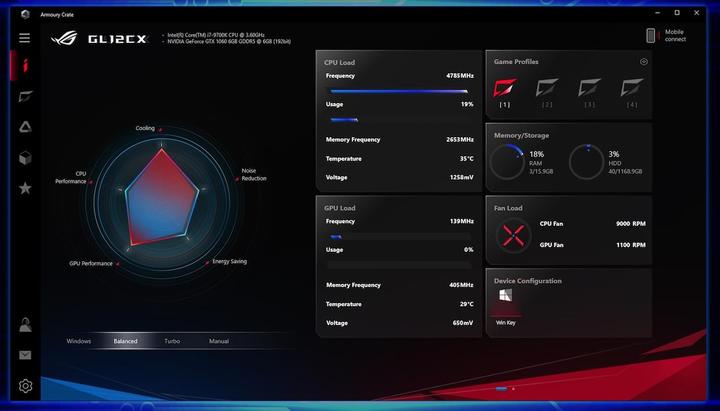Viewport: 720px width, 411px height.
Task: Open the mail notifications icon
Action: [25, 355]
